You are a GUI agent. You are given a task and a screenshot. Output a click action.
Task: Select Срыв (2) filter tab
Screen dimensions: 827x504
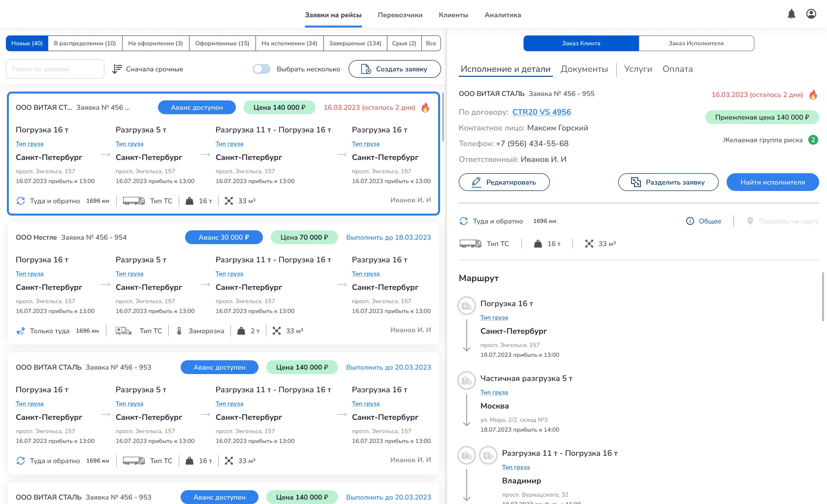[404, 43]
